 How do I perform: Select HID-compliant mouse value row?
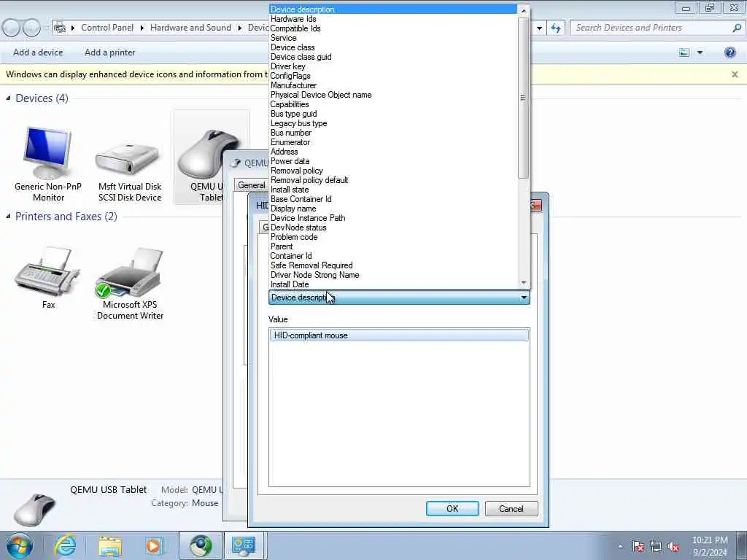[399, 335]
